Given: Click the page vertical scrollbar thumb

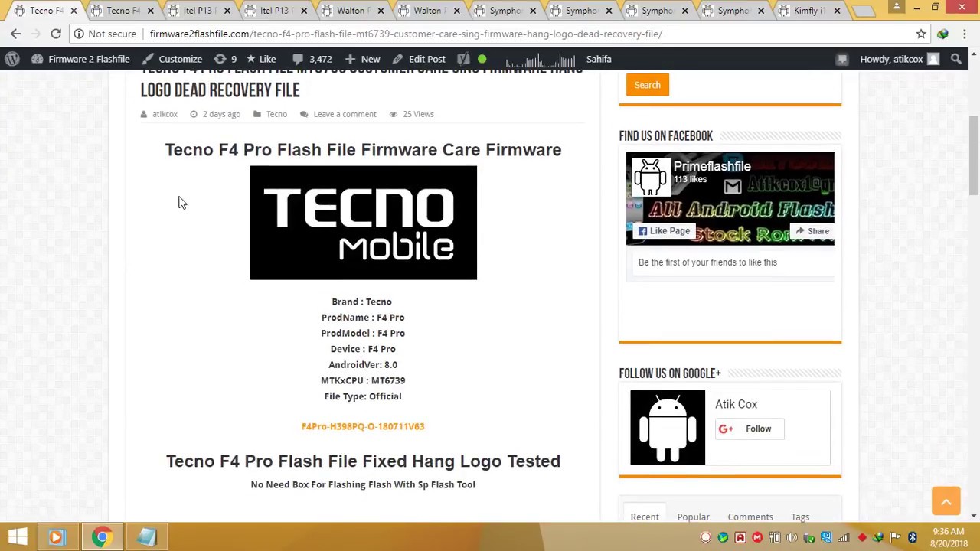Looking at the screenshot, I should pos(974,156).
